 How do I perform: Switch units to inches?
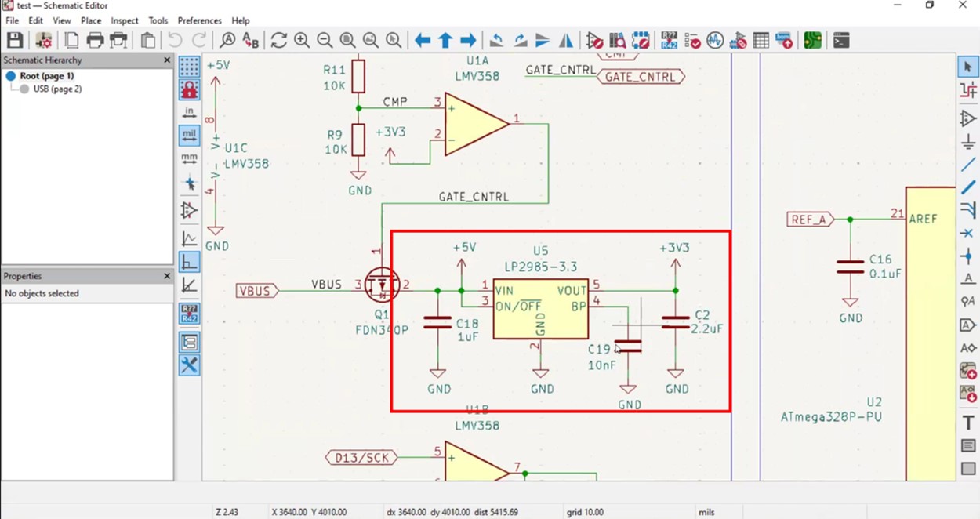click(x=188, y=111)
